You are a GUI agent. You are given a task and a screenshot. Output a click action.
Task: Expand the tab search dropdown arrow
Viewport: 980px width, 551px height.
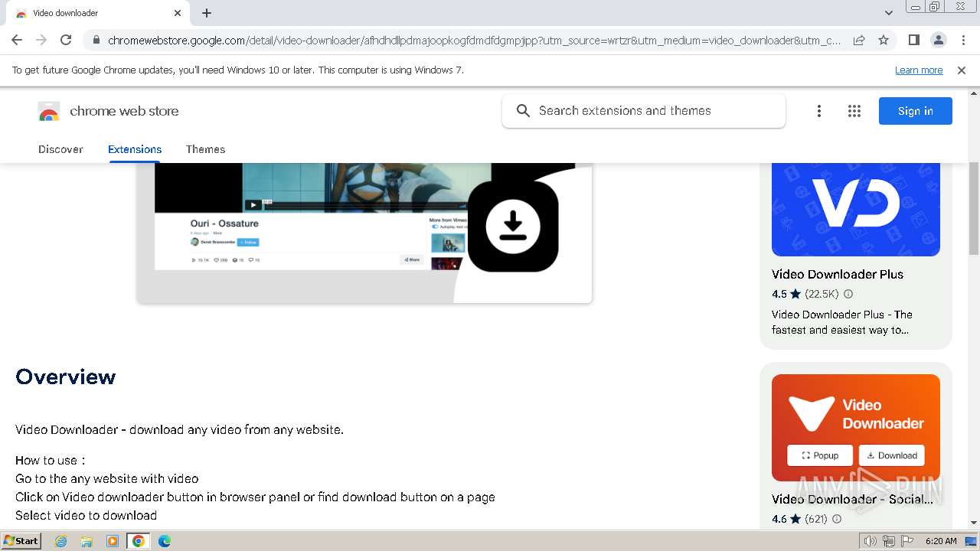888,13
